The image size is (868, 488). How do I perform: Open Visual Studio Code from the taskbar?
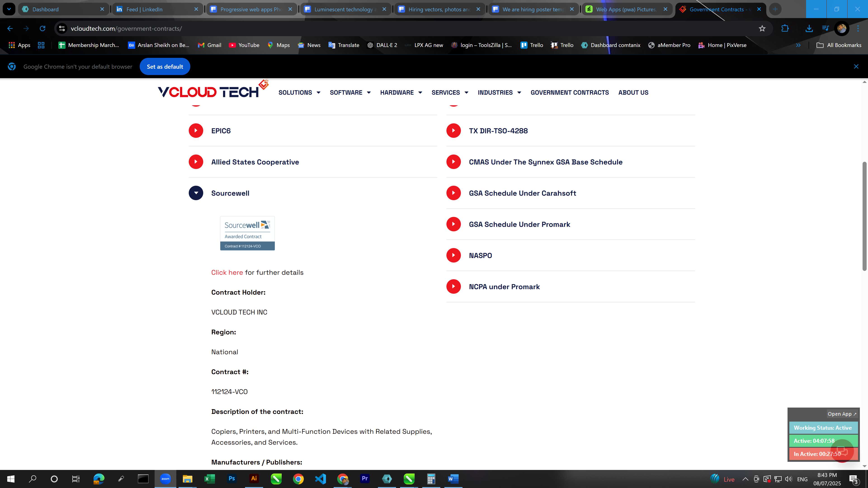(321, 479)
